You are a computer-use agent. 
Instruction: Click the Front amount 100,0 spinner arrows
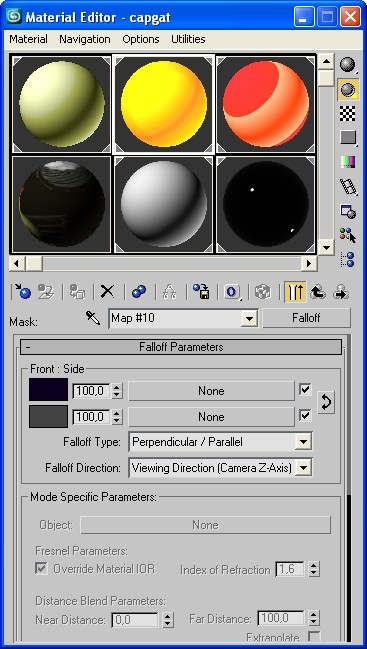(117, 391)
